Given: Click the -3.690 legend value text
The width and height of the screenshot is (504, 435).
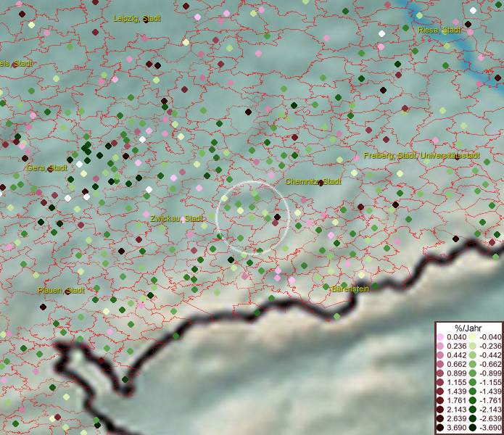Looking at the screenshot, I should tap(490, 428).
